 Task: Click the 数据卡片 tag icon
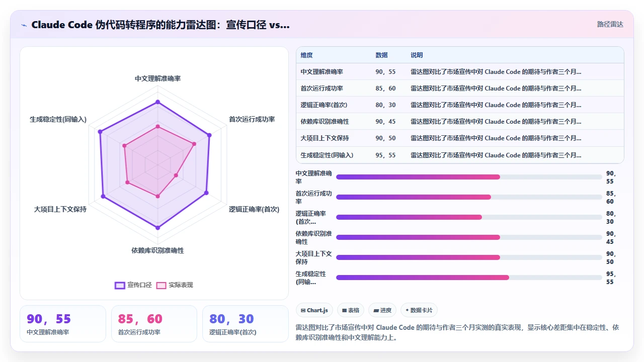(x=407, y=310)
